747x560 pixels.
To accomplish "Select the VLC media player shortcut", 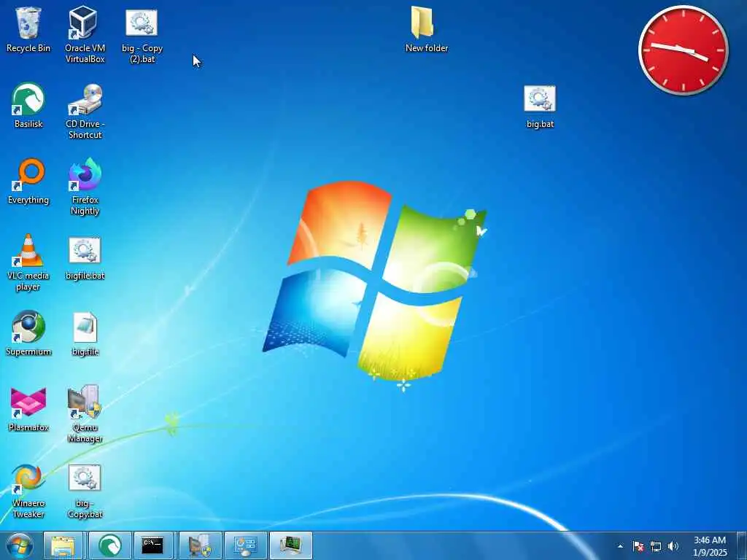I will tap(28, 262).
